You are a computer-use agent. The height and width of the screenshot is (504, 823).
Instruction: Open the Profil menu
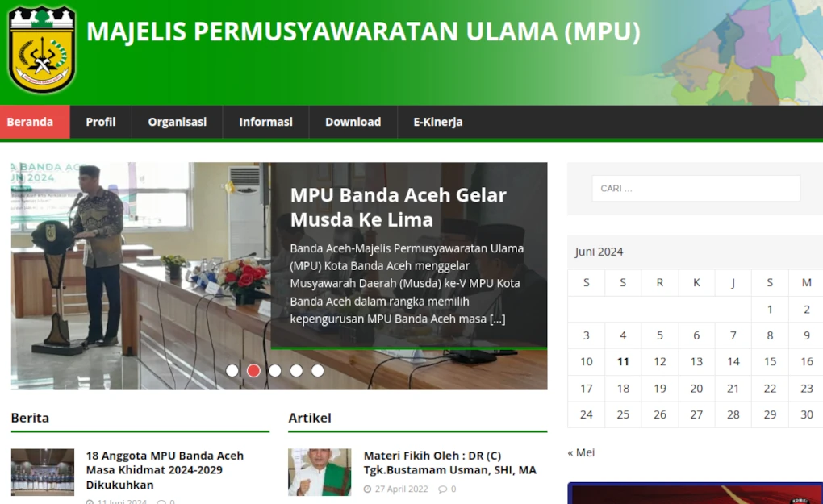(101, 122)
